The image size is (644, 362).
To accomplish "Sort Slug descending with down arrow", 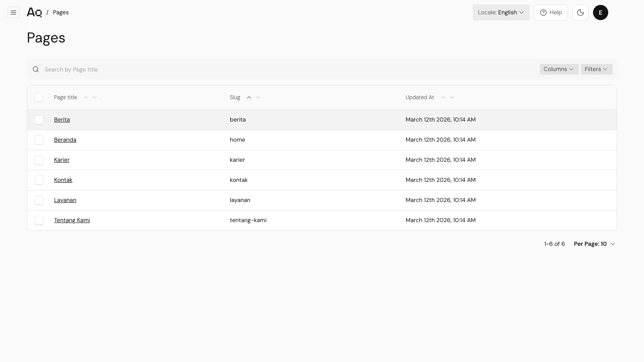I will tap(258, 97).
